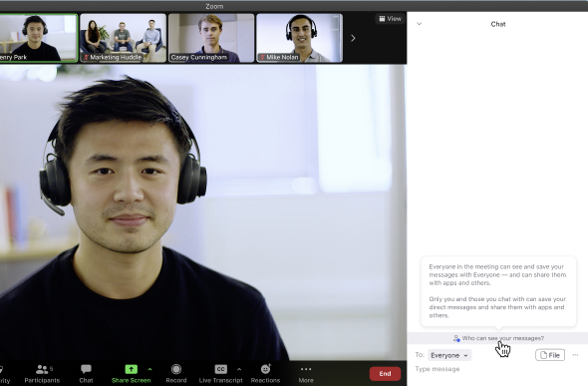Select Mike Nolan video thumbnail

(299, 38)
